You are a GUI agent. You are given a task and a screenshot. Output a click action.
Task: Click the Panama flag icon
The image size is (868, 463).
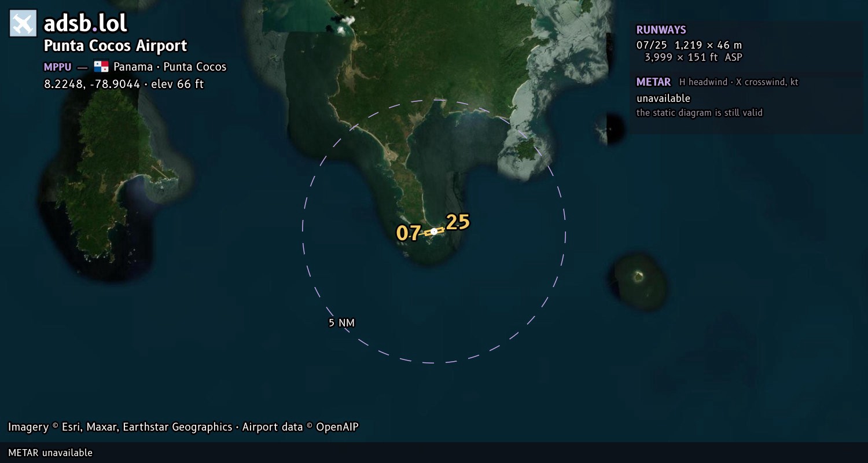click(x=101, y=67)
